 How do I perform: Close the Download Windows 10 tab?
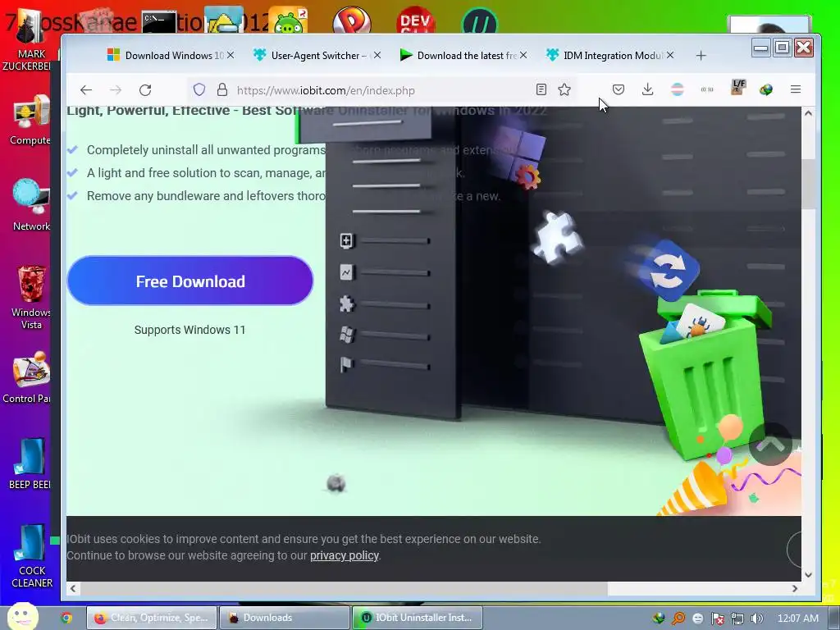click(x=231, y=55)
